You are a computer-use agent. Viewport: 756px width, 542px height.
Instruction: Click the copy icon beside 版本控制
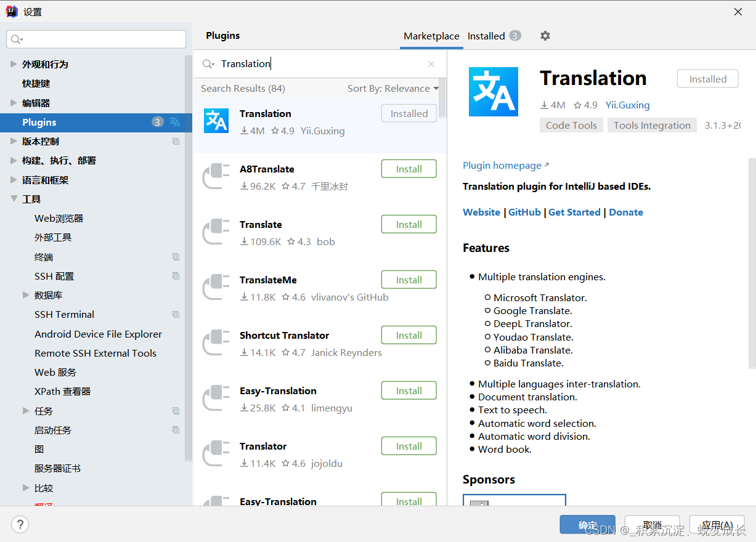pyautogui.click(x=176, y=142)
